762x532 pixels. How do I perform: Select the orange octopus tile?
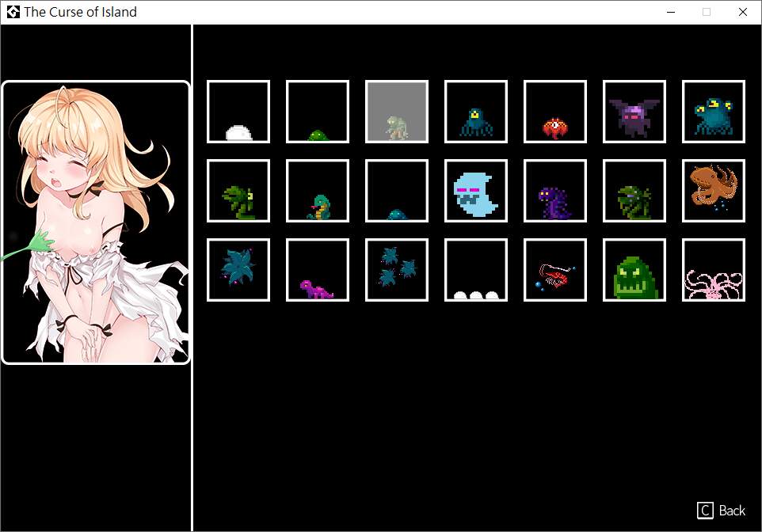tap(714, 191)
